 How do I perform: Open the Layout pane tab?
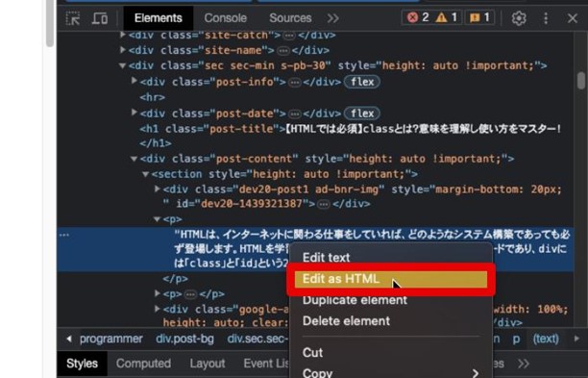tap(207, 364)
